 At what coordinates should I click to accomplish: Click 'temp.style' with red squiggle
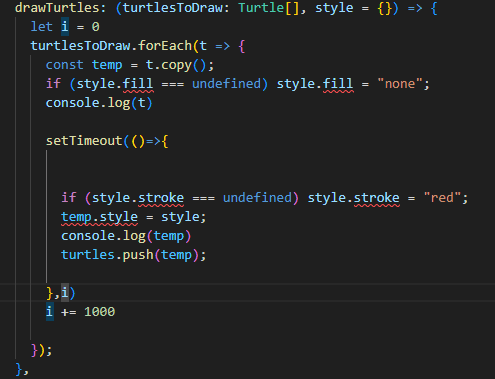tap(99, 217)
